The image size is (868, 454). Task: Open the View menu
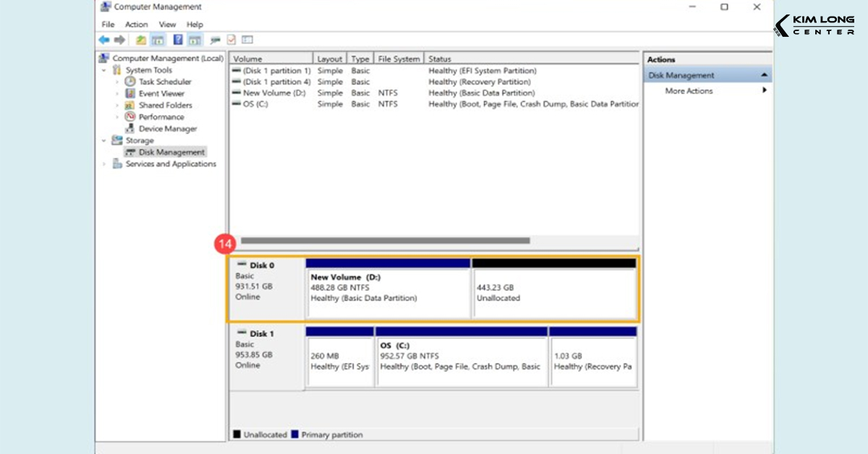coord(167,25)
